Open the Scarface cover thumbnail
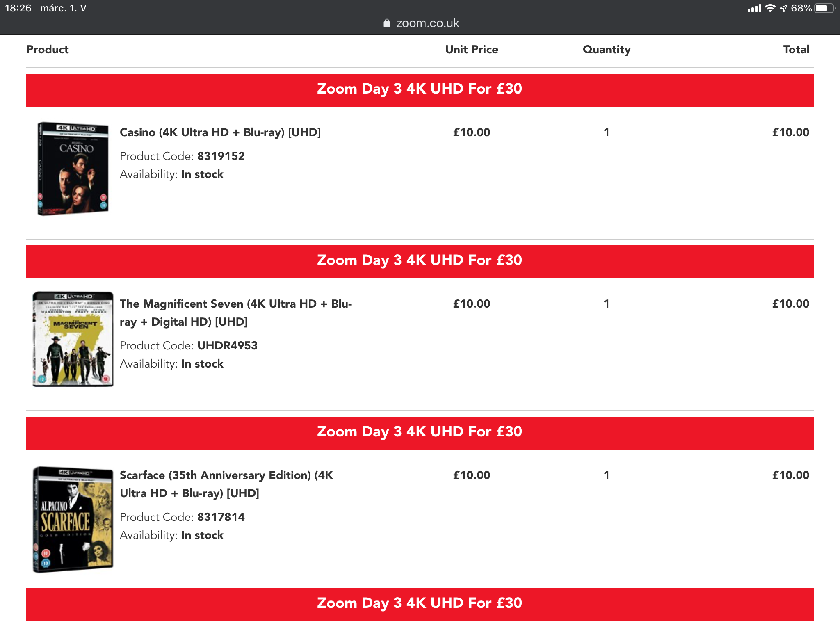Viewport: 840px width, 630px height. click(x=73, y=519)
